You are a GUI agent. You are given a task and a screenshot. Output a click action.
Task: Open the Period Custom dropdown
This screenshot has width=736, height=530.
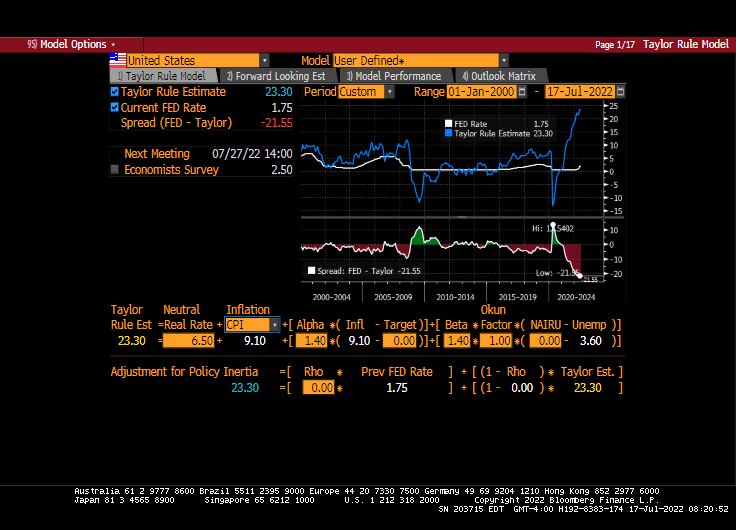click(389, 92)
